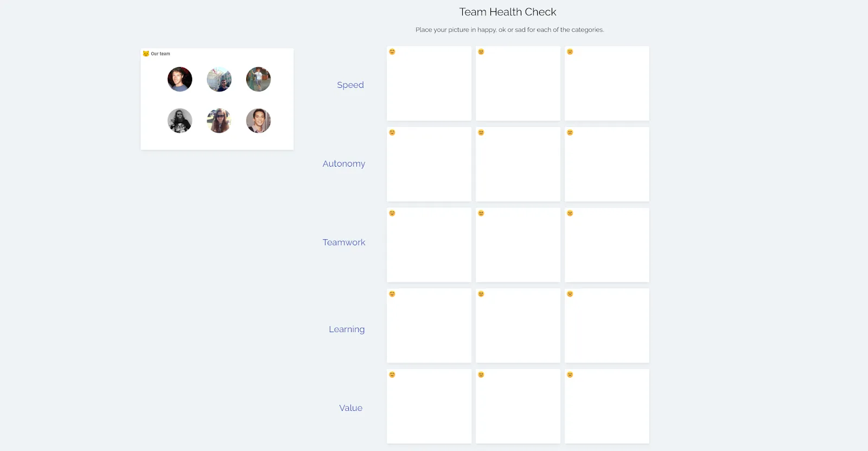The height and width of the screenshot is (451, 868).
Task: Click the sad face icon in the Autonomy row
Action: tap(570, 132)
